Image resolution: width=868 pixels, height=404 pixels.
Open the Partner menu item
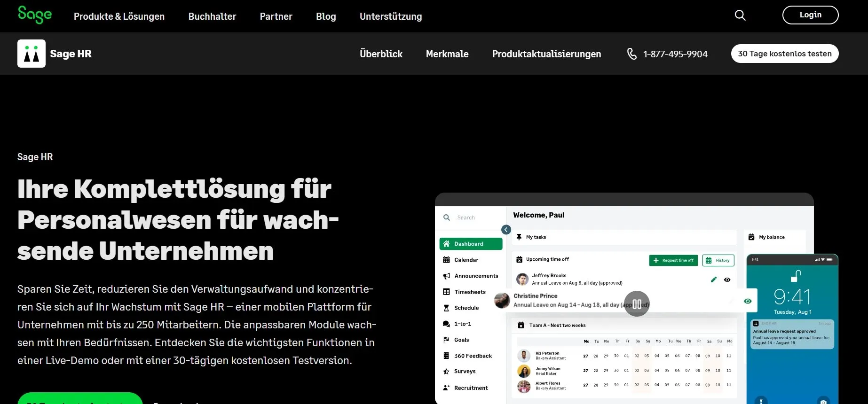point(276,16)
